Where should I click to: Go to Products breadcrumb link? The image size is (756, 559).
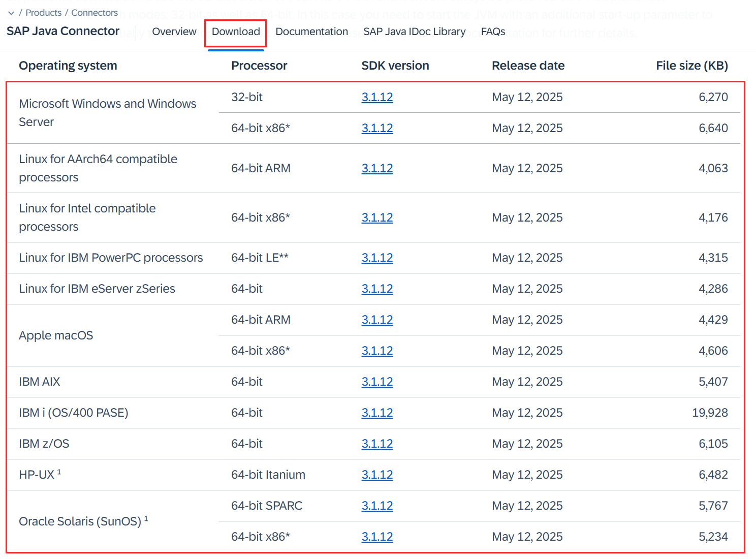point(43,13)
